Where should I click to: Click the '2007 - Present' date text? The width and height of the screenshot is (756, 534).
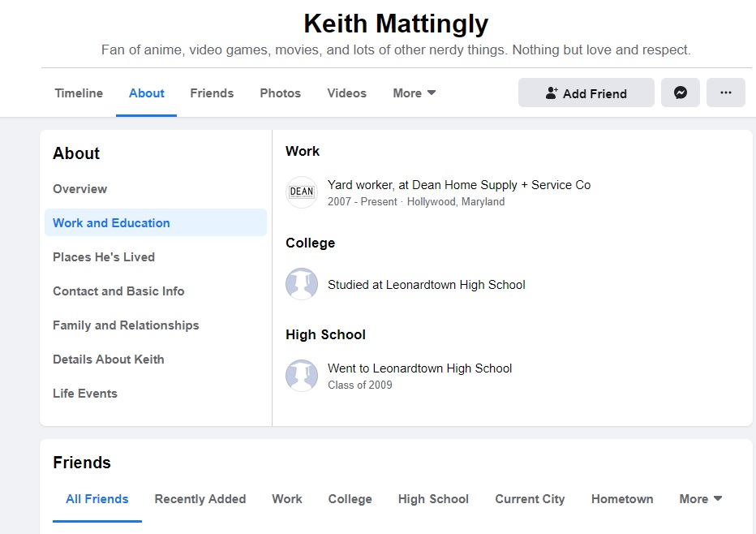point(362,201)
